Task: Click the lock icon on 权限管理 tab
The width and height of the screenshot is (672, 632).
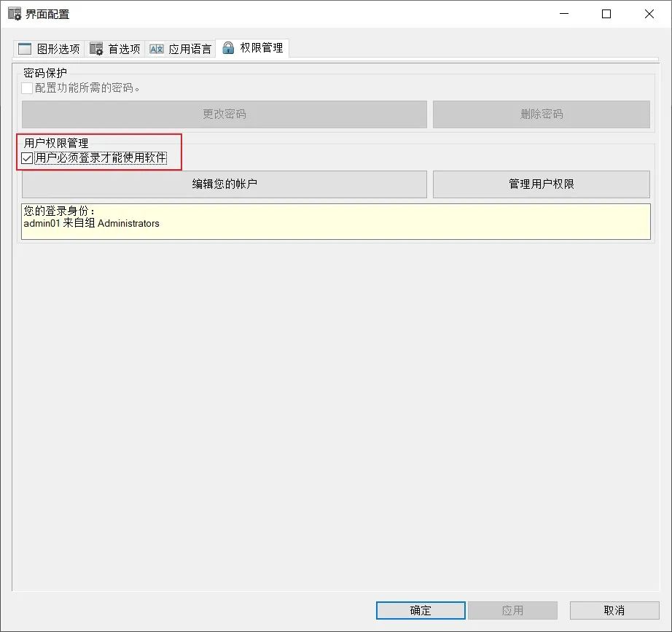Action: [229, 48]
